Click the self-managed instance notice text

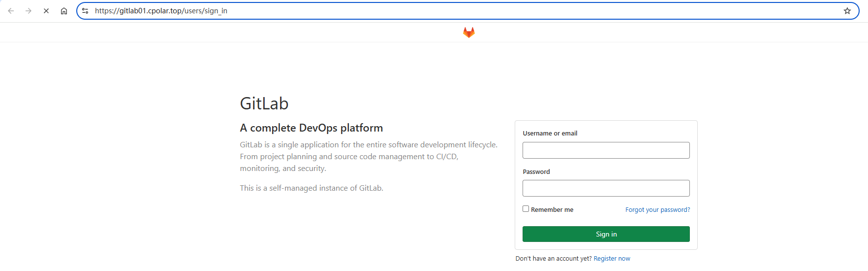pyautogui.click(x=311, y=188)
